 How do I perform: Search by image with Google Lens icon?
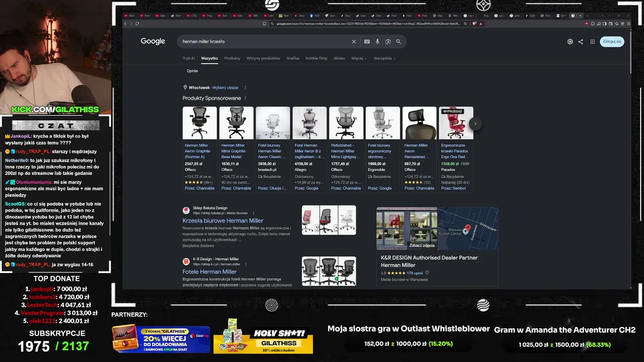click(388, 42)
